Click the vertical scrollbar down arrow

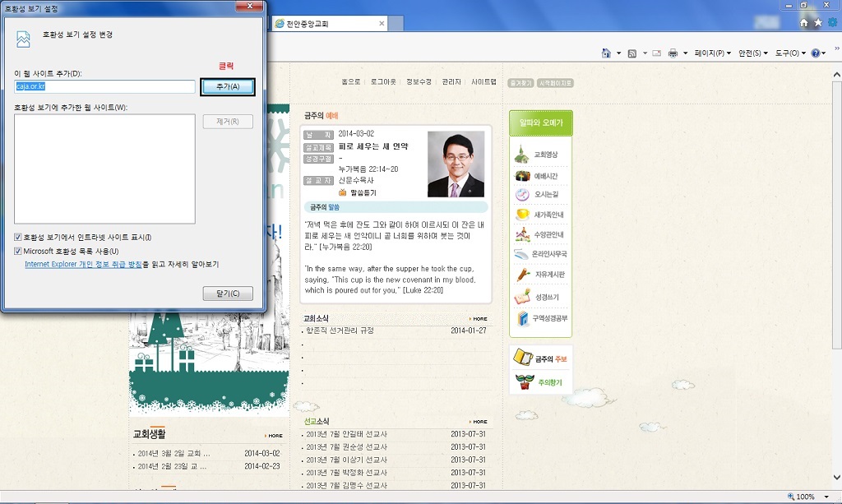(836, 477)
